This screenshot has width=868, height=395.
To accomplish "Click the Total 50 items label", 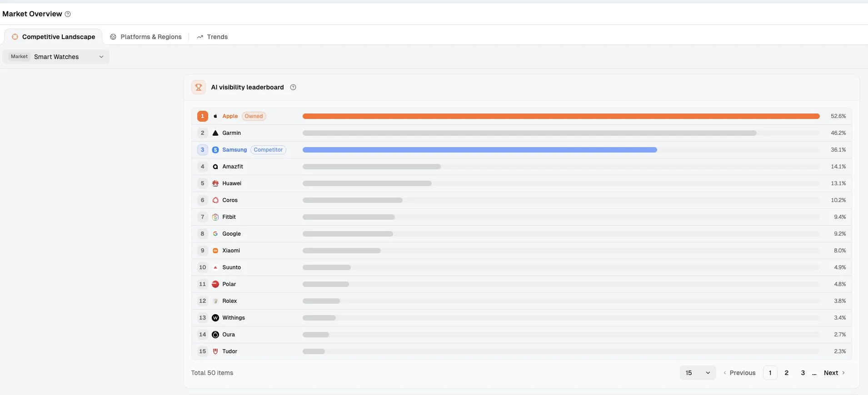I will tap(212, 373).
